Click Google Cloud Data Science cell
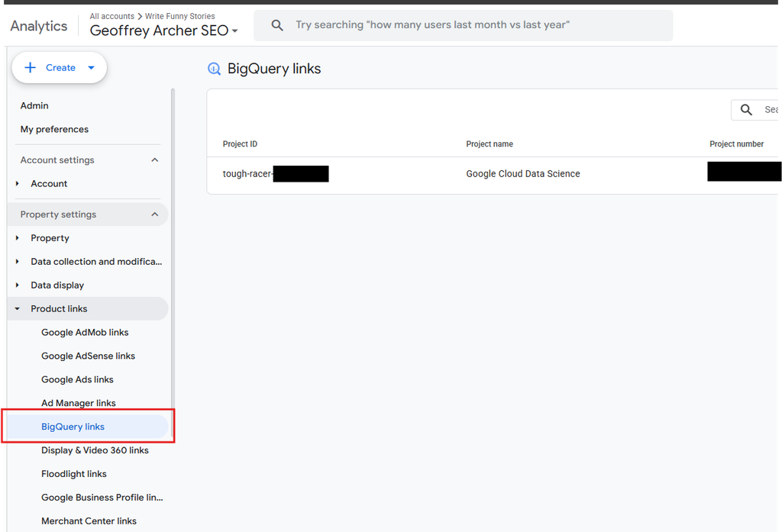This screenshot has width=782, height=532. (x=522, y=173)
